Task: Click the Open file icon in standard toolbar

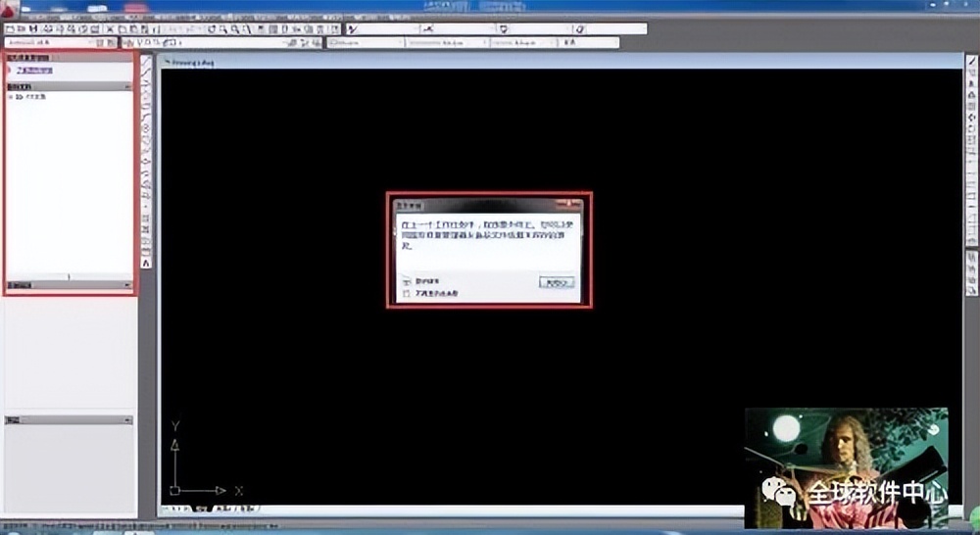Action: 21,28
